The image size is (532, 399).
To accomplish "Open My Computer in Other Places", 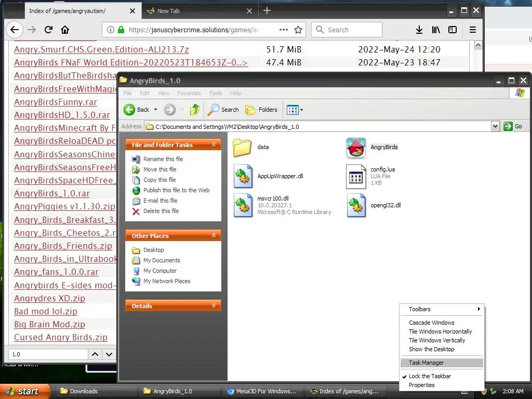I will [x=160, y=271].
